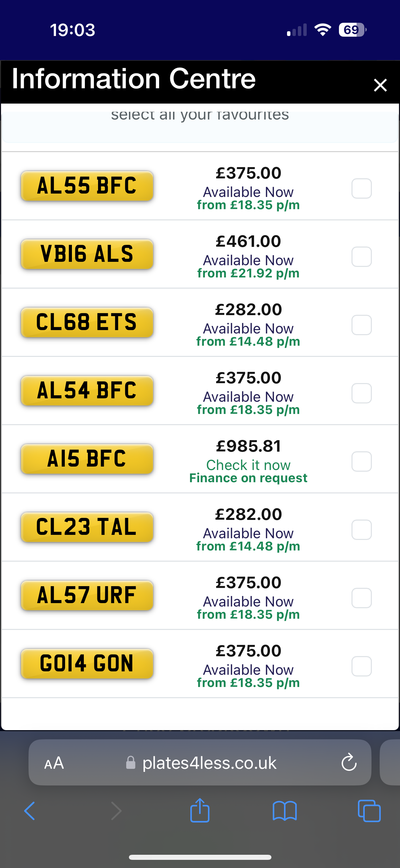Open Safari bookmarks book icon

[285, 811]
